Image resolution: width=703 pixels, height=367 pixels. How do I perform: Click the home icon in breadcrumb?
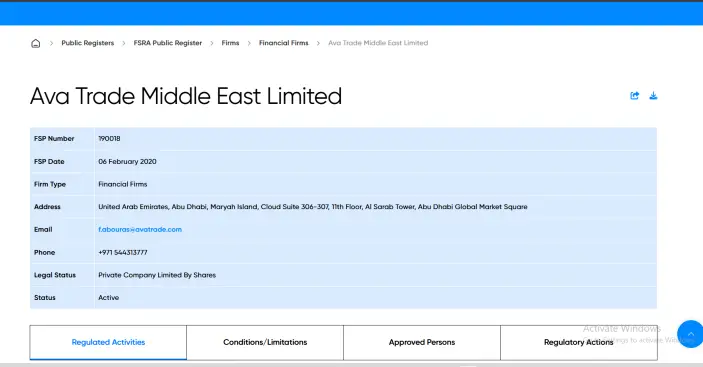coord(35,43)
